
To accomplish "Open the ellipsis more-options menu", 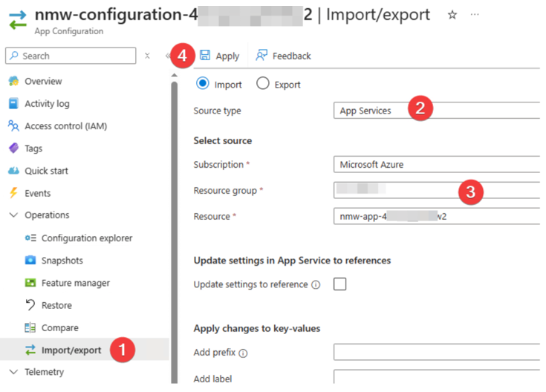I will [x=475, y=15].
